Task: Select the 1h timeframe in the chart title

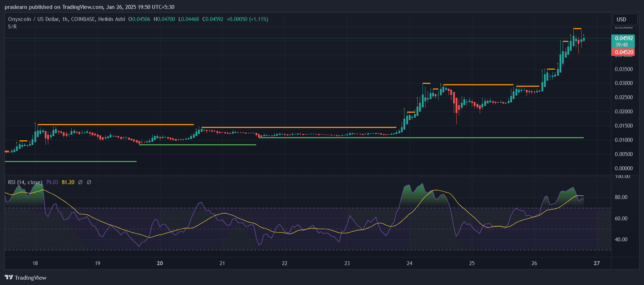Action: tap(65, 19)
